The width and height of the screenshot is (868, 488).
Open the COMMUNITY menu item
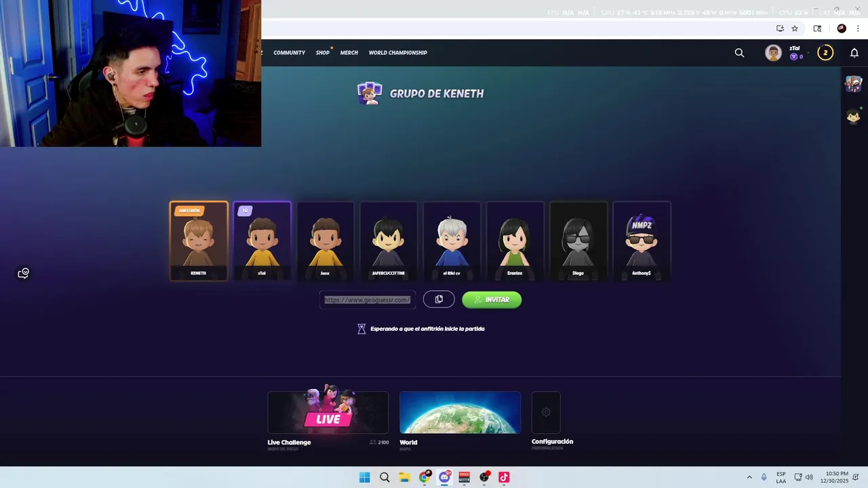click(290, 53)
